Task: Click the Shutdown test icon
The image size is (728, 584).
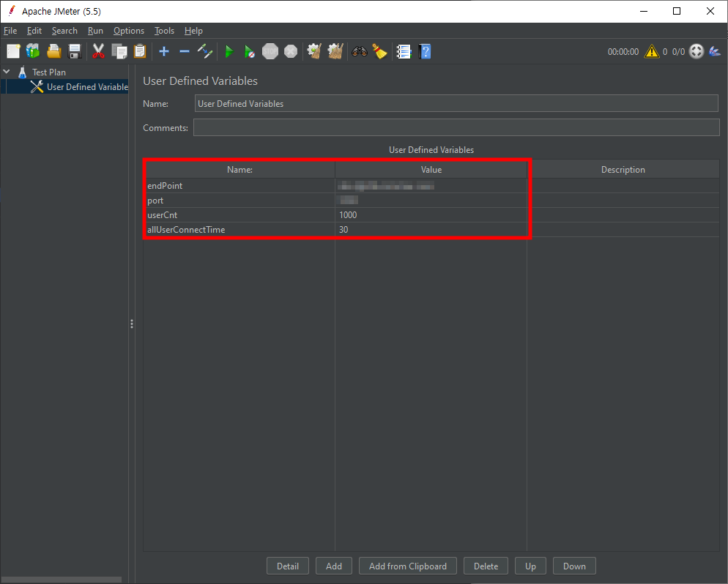Action: tap(291, 51)
